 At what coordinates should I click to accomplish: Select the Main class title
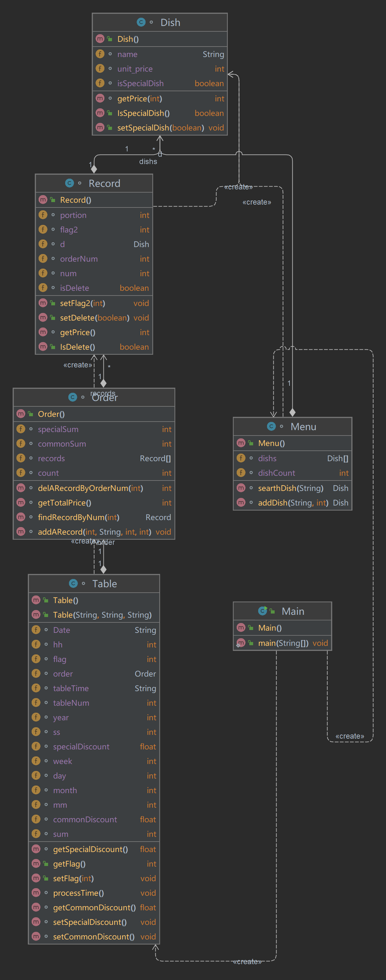point(293,611)
